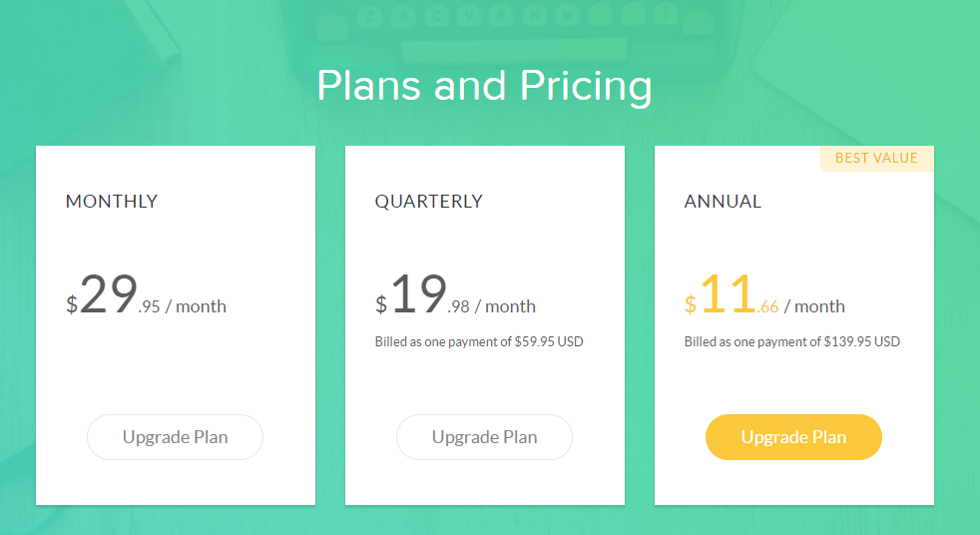Image resolution: width=980 pixels, height=535 pixels.
Task: Click the $19.98 / month price
Action: tap(455, 297)
